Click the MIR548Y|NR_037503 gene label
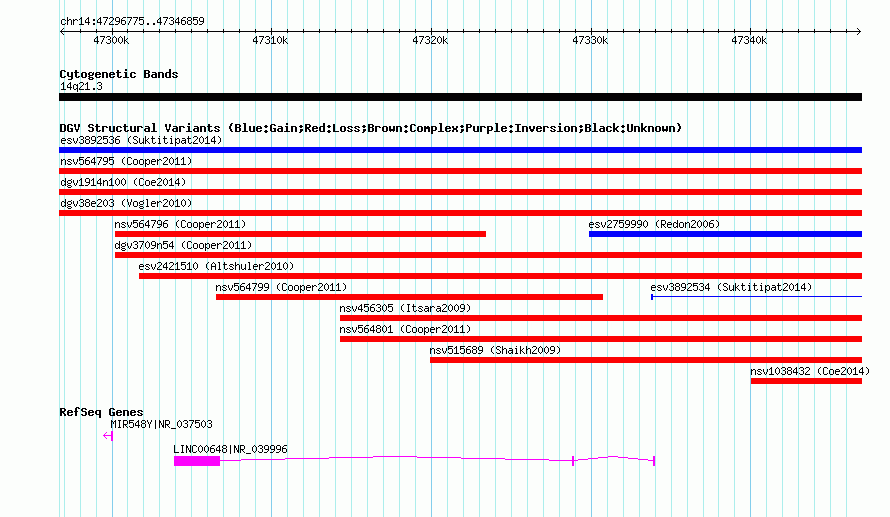The image size is (890, 517). pyautogui.click(x=161, y=424)
